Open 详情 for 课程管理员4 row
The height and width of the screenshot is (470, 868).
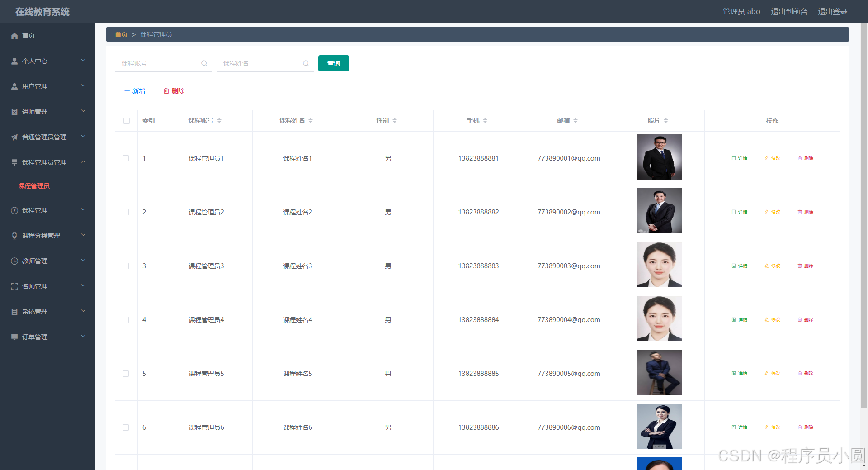(740, 320)
